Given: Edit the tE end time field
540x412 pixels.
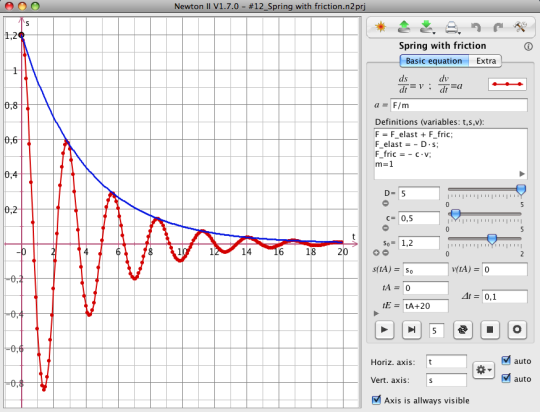Looking at the screenshot, I should click(x=426, y=306).
